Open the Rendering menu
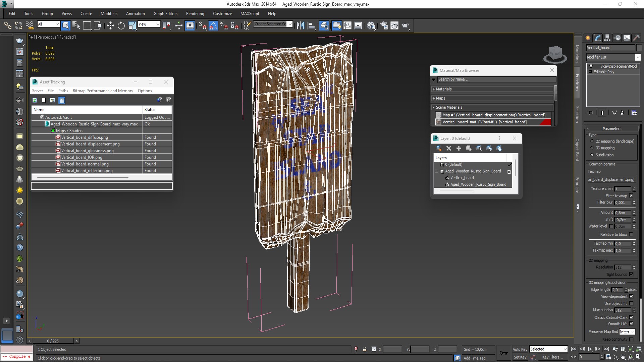The height and width of the screenshot is (362, 644). point(195,14)
